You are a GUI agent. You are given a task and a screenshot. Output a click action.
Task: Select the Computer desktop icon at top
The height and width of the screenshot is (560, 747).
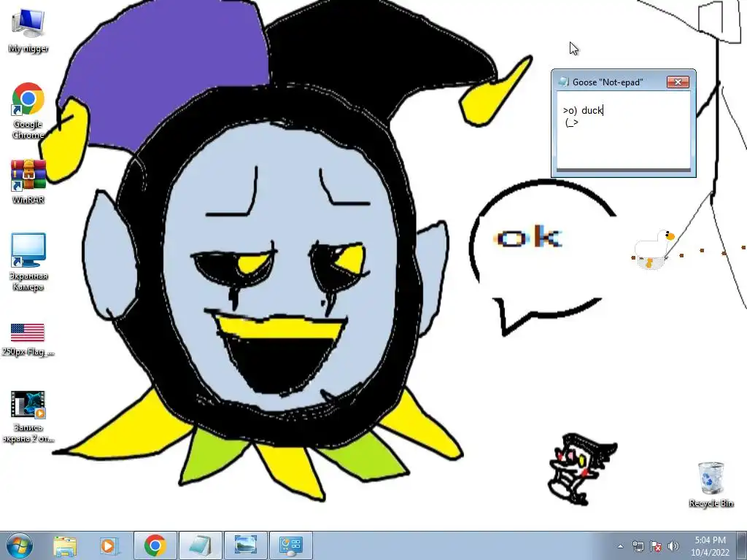28,31
